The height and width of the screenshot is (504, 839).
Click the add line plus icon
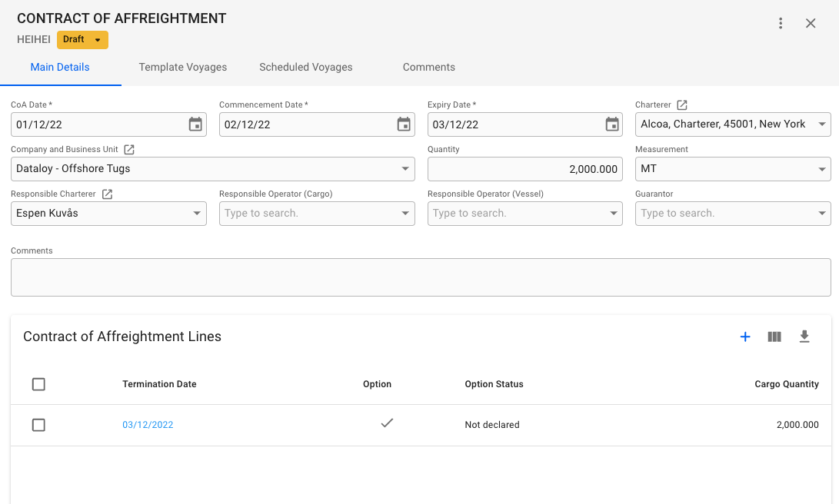[744, 337]
